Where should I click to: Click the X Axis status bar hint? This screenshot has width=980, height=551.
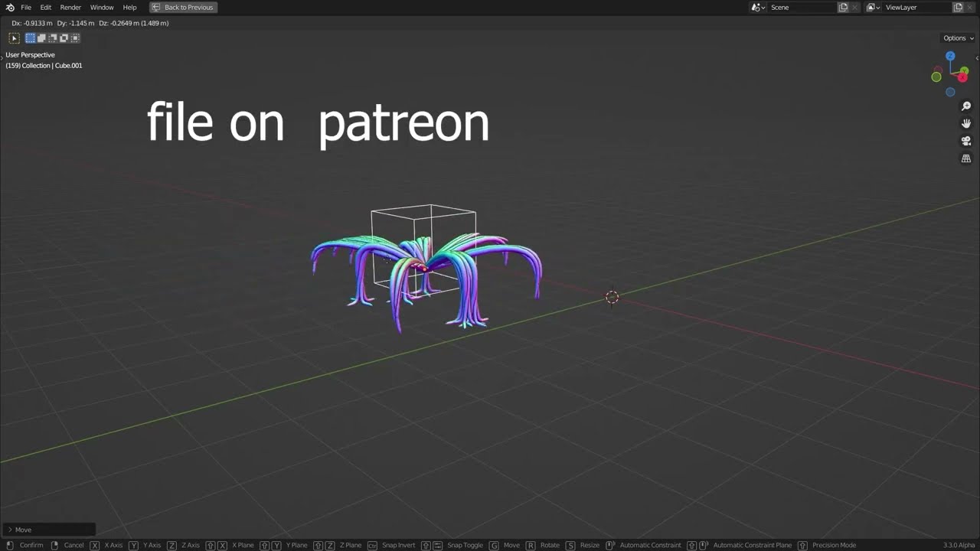pyautogui.click(x=113, y=545)
